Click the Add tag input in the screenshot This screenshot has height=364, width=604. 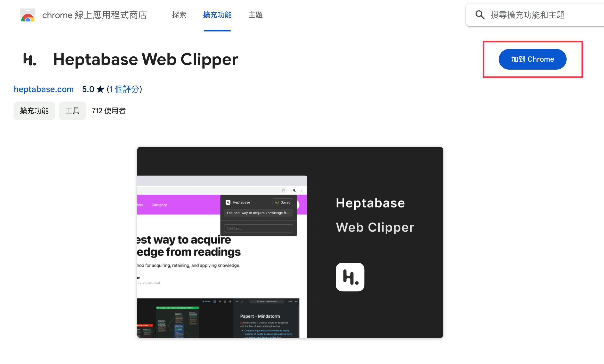(258, 228)
